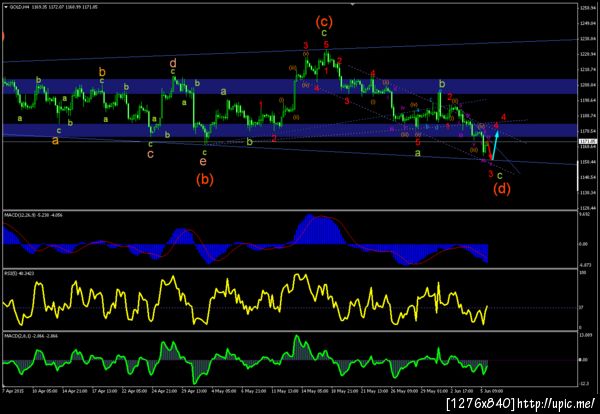Click the 29 Apr 13:00 time label
600x414 pixels.
(194, 391)
